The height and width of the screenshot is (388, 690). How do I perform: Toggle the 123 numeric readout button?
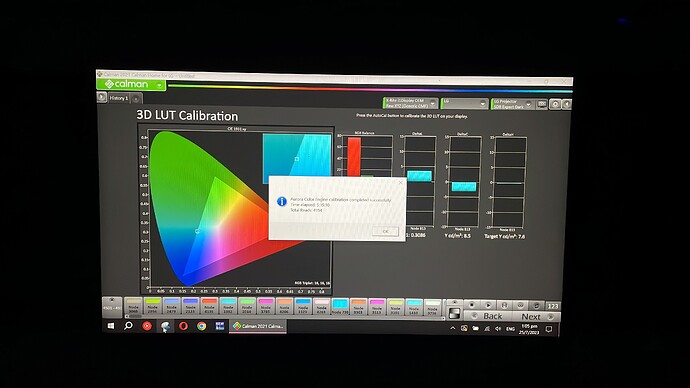tap(553, 306)
